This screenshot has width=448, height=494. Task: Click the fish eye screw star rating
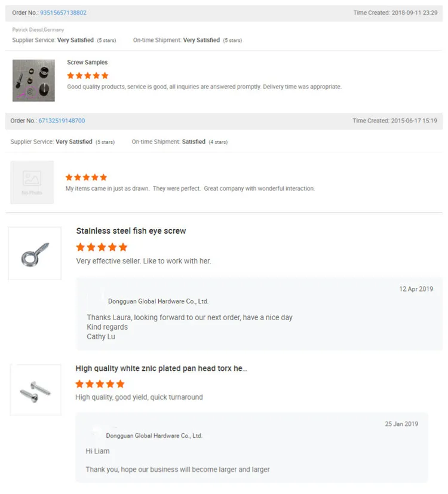[x=102, y=247]
